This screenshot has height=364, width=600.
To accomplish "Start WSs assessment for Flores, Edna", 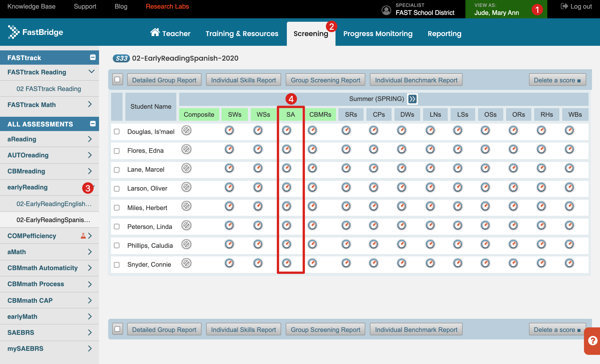I will [x=258, y=149].
